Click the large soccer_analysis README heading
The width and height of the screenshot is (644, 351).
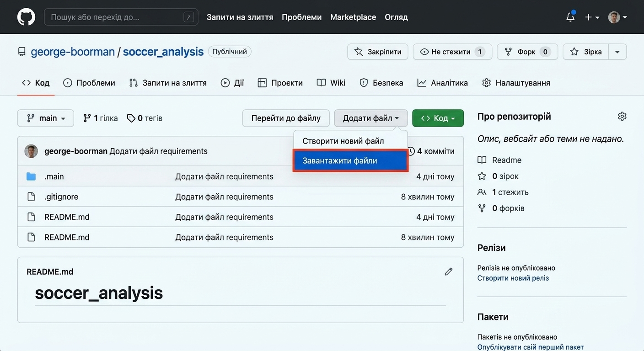point(99,293)
